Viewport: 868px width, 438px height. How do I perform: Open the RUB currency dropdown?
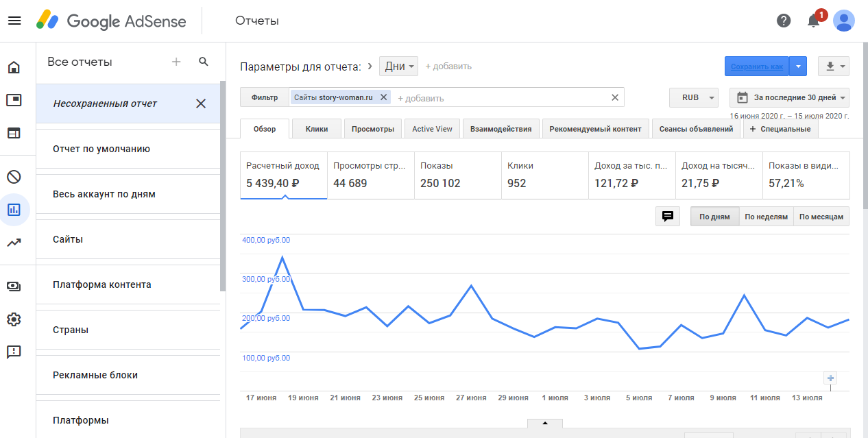point(693,97)
